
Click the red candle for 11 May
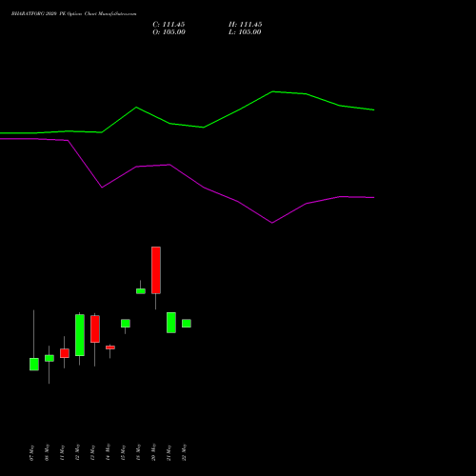[x=65, y=353]
